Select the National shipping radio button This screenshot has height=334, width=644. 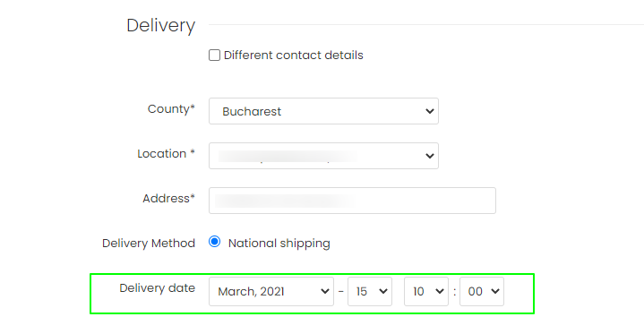tap(214, 242)
